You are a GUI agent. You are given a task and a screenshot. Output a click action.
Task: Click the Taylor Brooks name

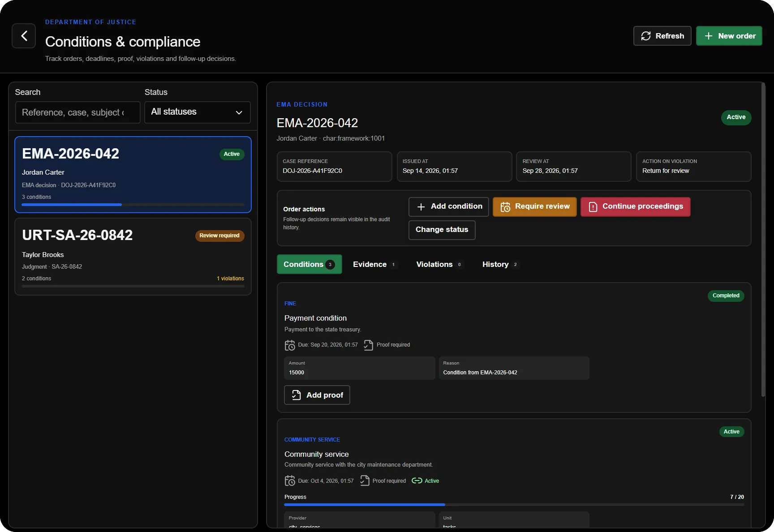pyautogui.click(x=43, y=255)
